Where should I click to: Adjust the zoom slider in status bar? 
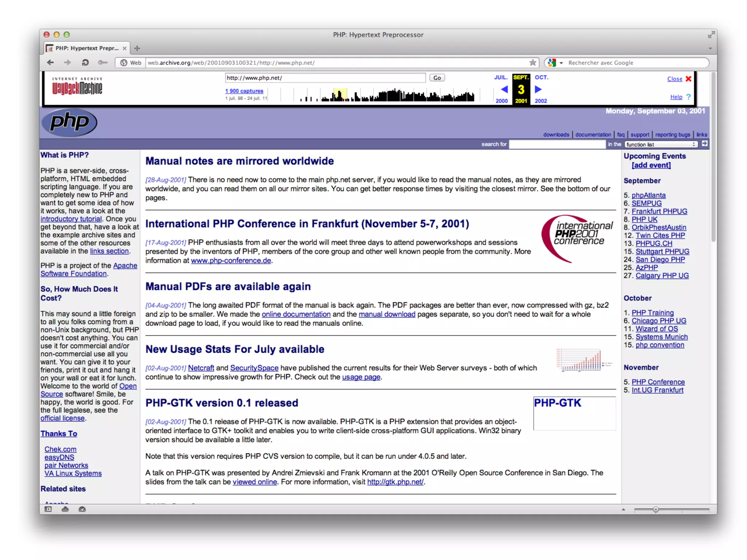[x=655, y=509]
